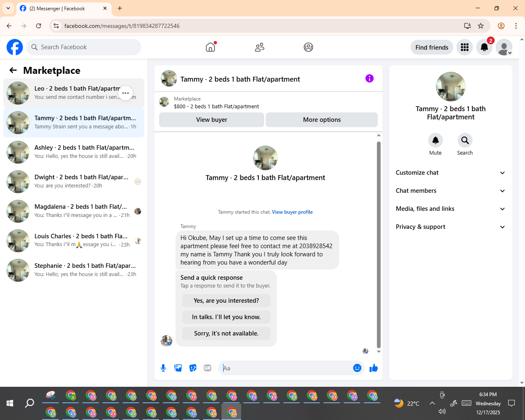525x420 pixels.
Task: Click the install app icon in address bar
Action: [467, 26]
